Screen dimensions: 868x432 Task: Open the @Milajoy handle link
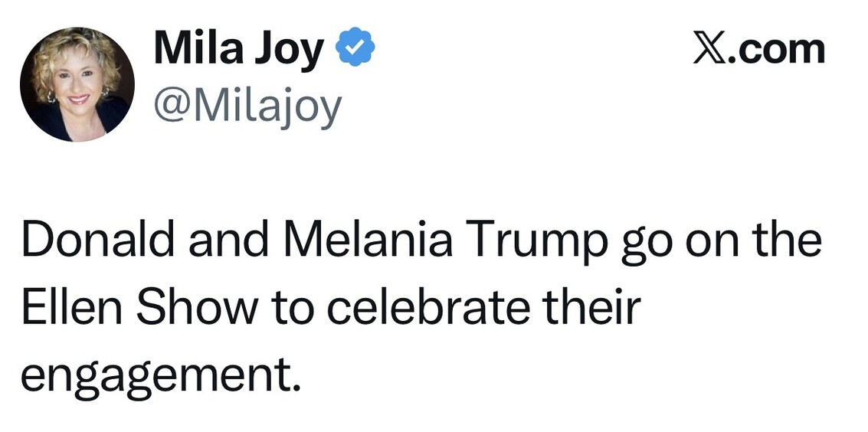(x=247, y=106)
